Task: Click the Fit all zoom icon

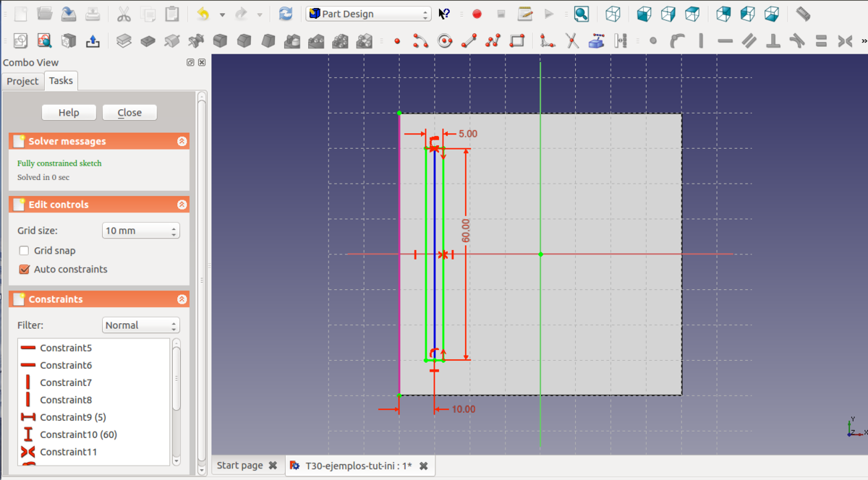Action: click(x=581, y=14)
